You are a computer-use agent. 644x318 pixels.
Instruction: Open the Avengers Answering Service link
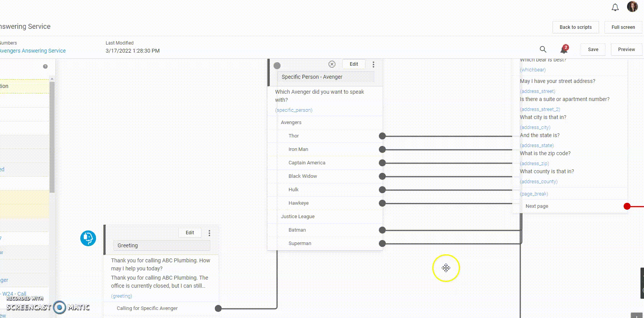(x=33, y=51)
